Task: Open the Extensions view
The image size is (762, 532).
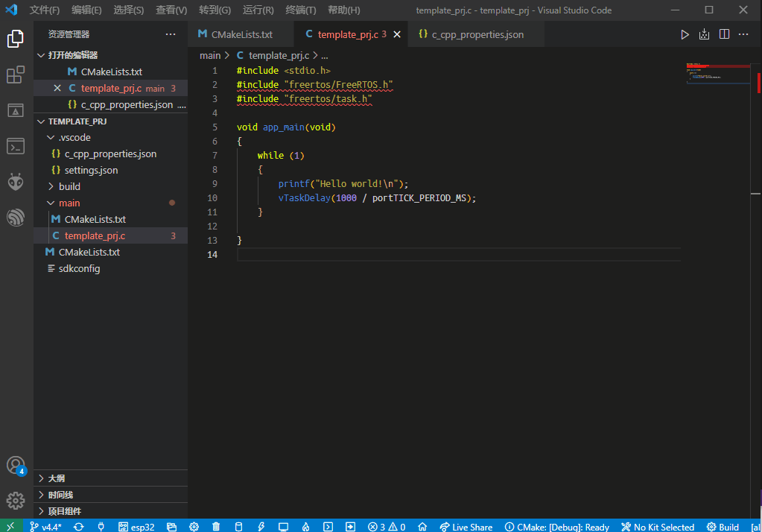Action: coord(16,75)
